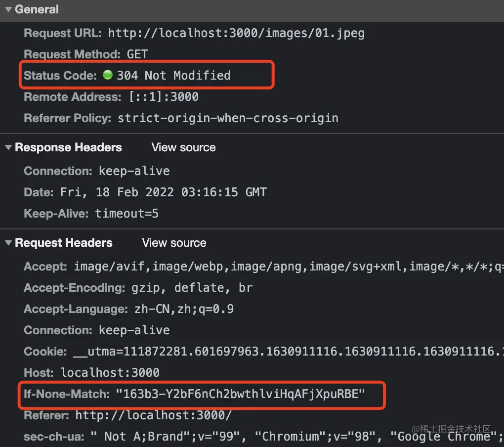Select the Referer value http://localhost:3000/
Image resolution: width=504 pixels, height=447 pixels.
click(153, 415)
